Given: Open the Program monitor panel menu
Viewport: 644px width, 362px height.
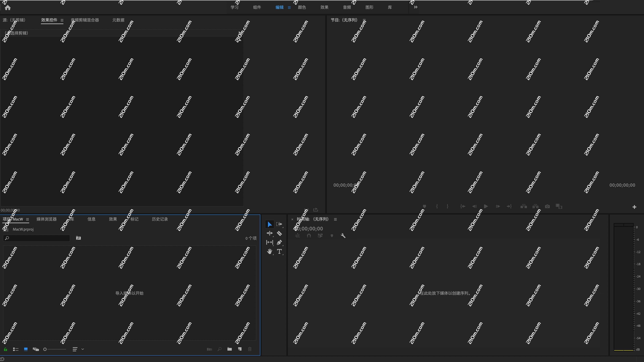Looking at the screenshot, I should 364,20.
